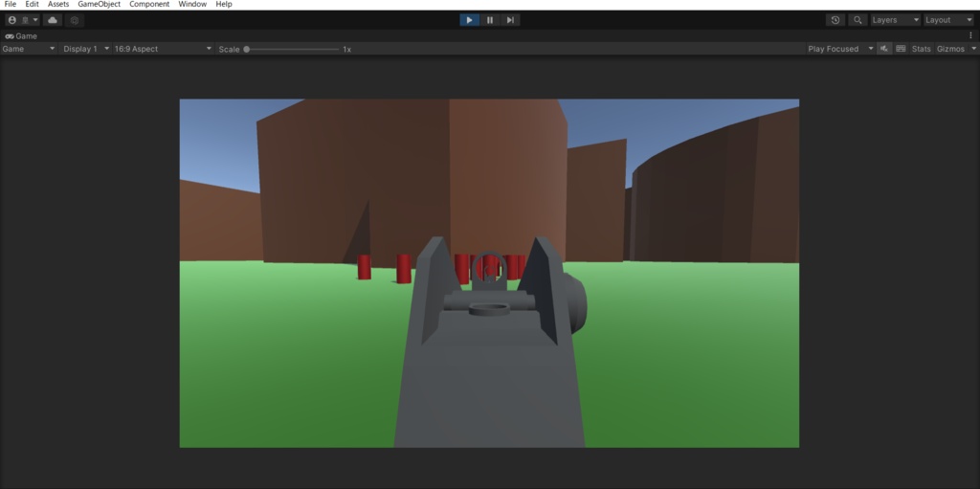980x489 pixels.
Task: Click the rendered game viewport
Action: coord(489,274)
